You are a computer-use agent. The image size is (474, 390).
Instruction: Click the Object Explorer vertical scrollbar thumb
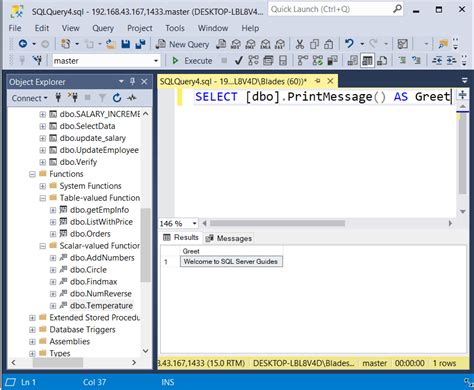(145, 245)
